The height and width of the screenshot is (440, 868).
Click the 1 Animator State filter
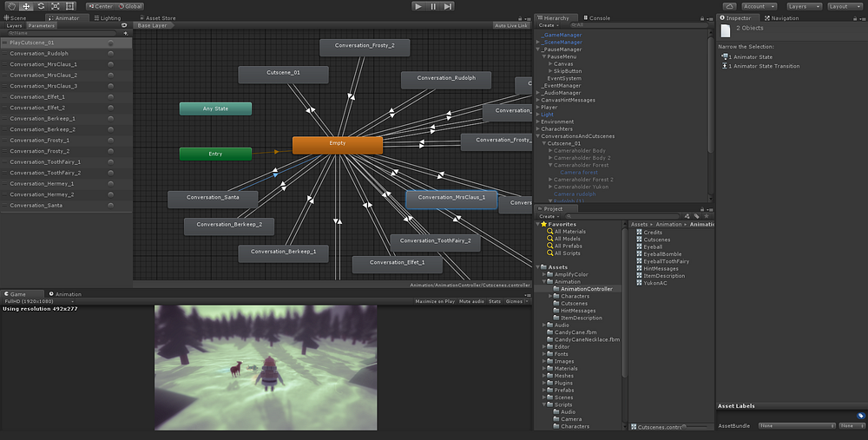746,57
